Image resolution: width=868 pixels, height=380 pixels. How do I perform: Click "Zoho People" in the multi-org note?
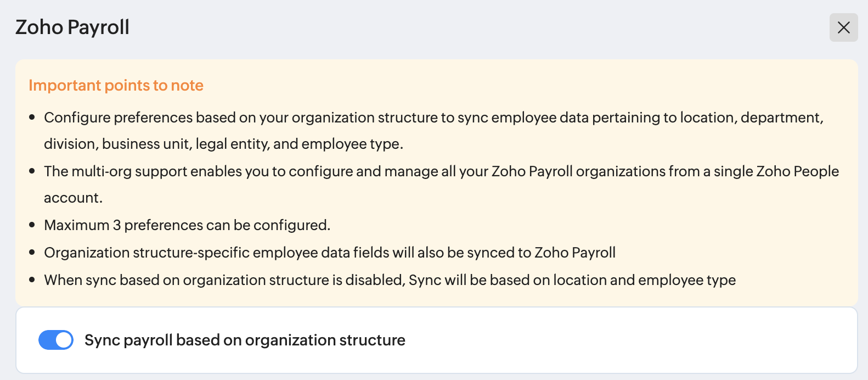(797, 171)
